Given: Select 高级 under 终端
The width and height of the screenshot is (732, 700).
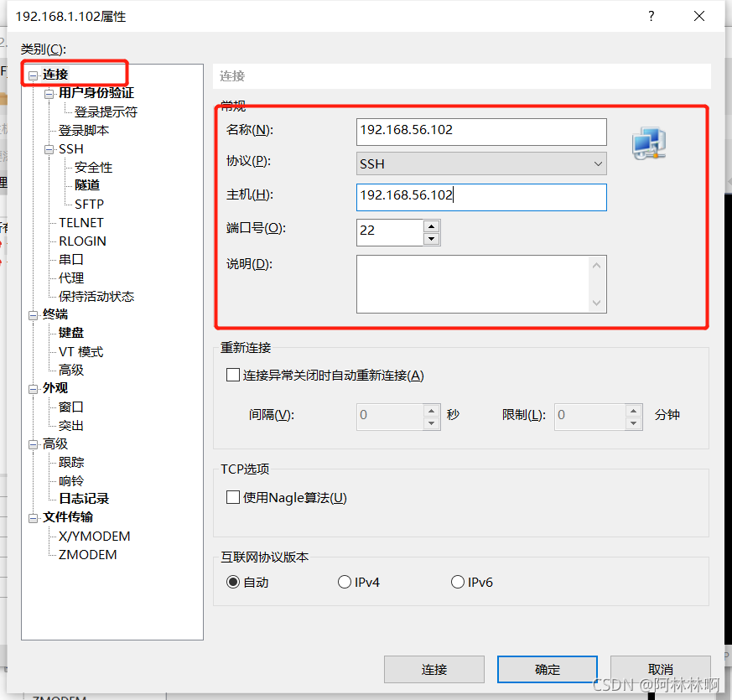Looking at the screenshot, I should point(71,370).
